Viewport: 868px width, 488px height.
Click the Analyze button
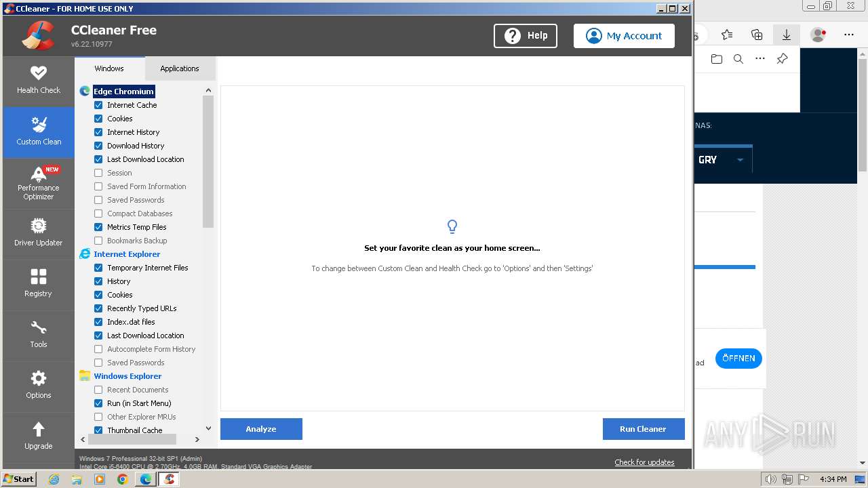click(261, 429)
